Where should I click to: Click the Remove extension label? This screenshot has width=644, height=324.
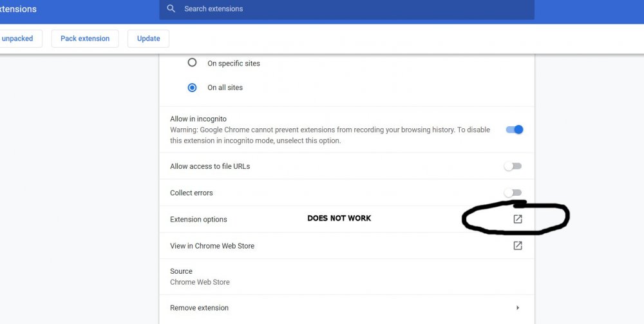[x=199, y=308]
